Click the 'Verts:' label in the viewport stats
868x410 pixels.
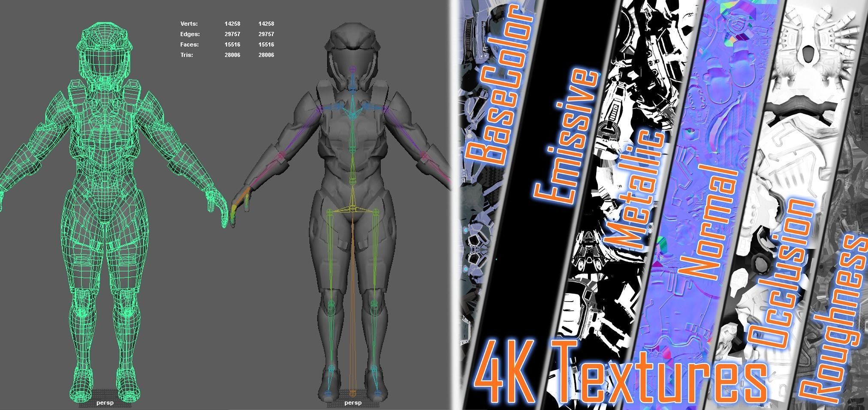point(189,24)
